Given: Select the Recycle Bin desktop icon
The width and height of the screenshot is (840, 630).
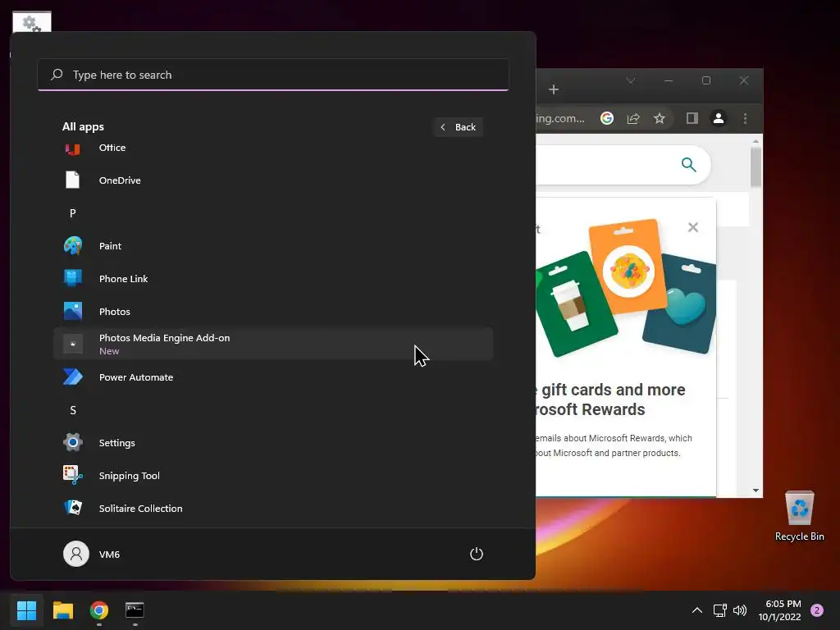Looking at the screenshot, I should coord(799,517).
